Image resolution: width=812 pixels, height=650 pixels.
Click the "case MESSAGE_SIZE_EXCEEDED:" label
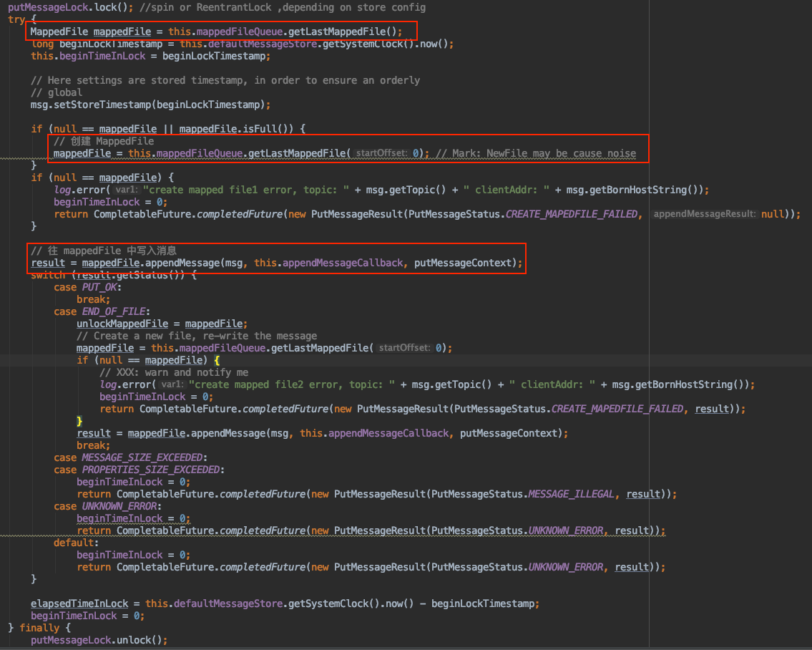point(130,457)
